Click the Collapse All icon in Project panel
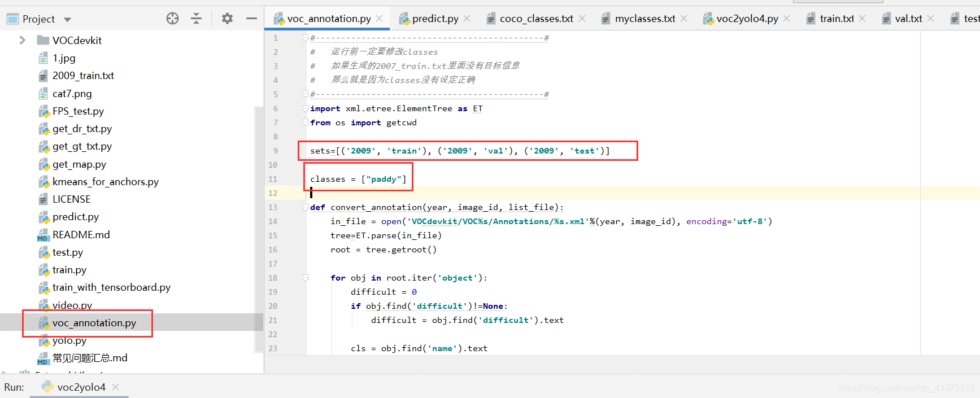Image resolution: width=980 pixels, height=398 pixels. (196, 19)
